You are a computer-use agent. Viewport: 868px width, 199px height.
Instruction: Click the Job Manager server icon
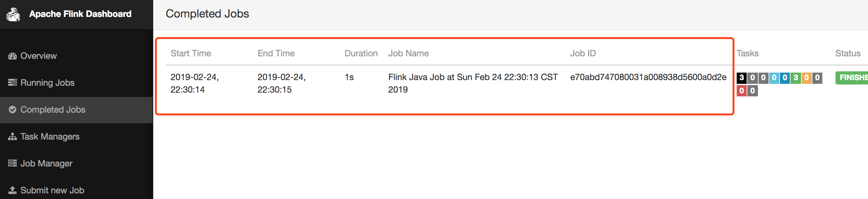coord(13,164)
